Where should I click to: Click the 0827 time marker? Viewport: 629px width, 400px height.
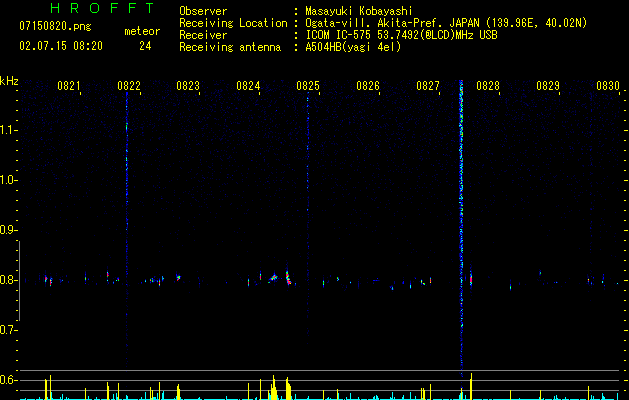(428, 86)
